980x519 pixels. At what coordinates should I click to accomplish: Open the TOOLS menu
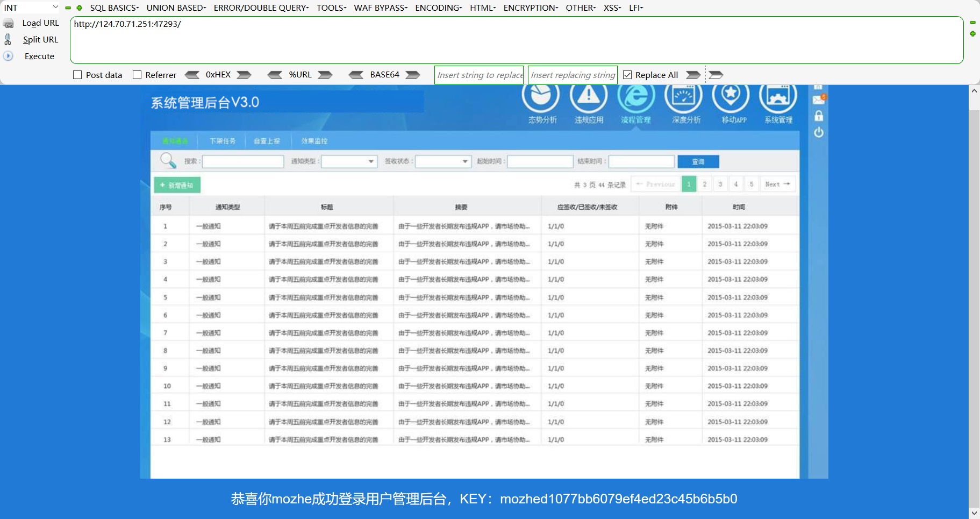coord(331,8)
